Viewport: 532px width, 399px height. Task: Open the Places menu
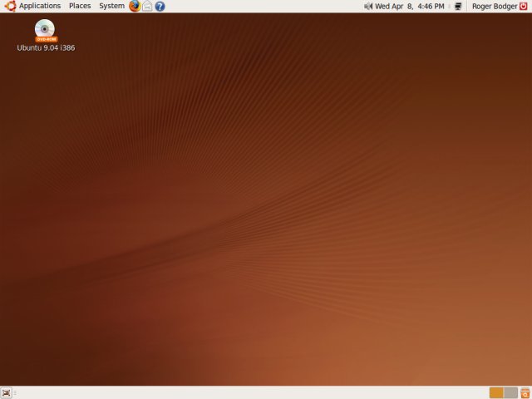click(x=80, y=6)
